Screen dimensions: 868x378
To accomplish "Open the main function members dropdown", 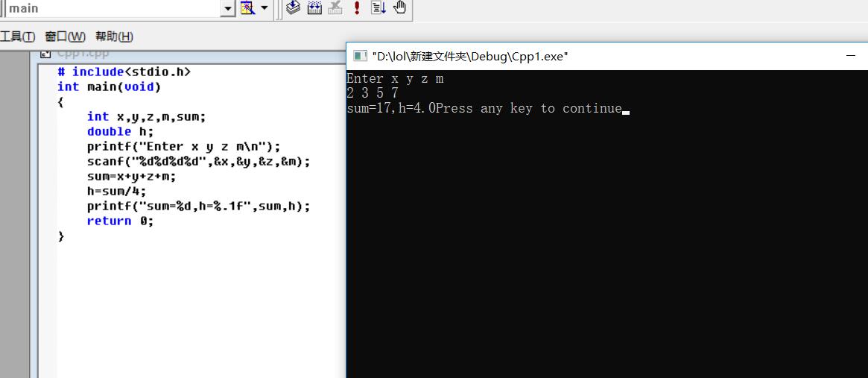I will click(227, 8).
